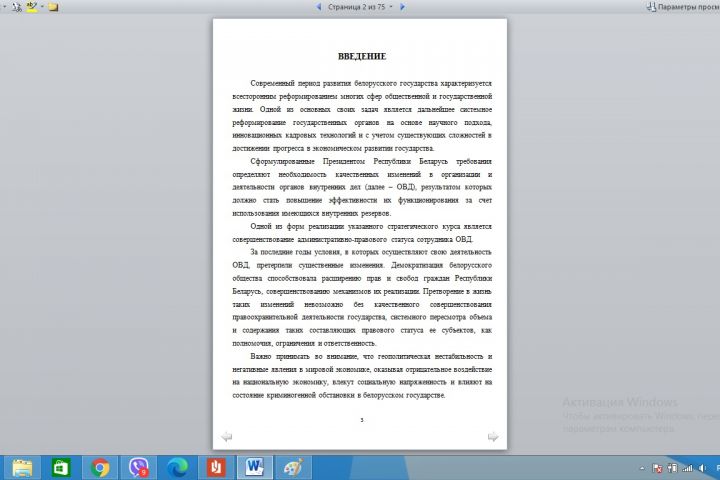Screen dimensions: 720x480
Task: Click the network signal icon in tray
Action: coord(687,468)
